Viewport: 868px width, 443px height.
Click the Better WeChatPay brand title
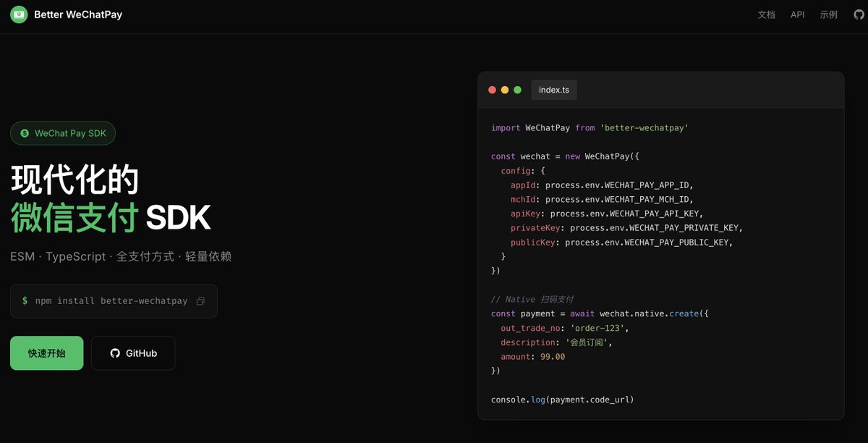[78, 14]
